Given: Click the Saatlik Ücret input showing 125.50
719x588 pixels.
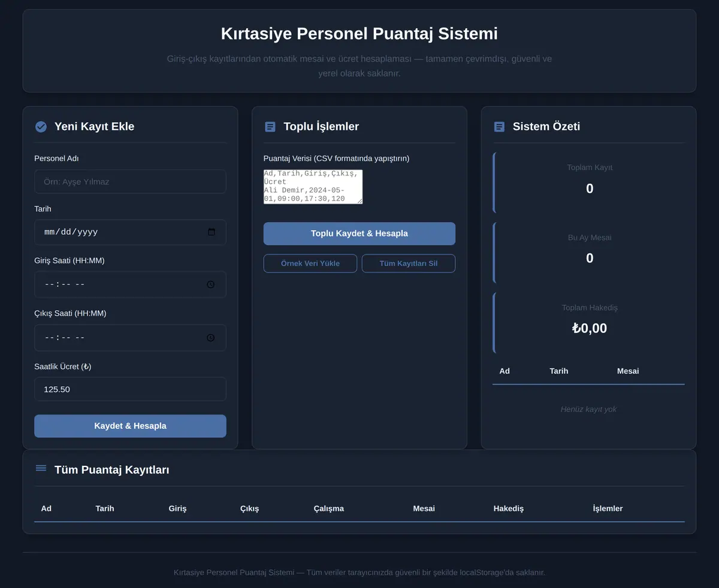Looking at the screenshot, I should [130, 389].
